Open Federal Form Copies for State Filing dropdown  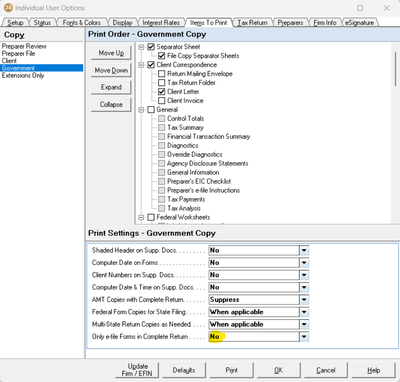pyautogui.click(x=304, y=312)
